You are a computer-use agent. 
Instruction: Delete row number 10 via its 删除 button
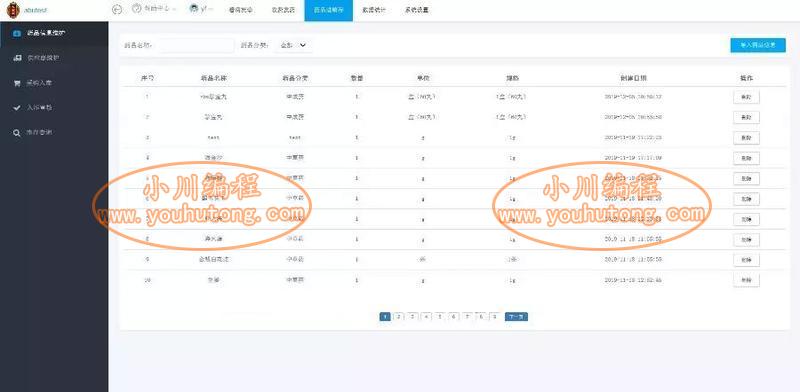tap(746, 280)
